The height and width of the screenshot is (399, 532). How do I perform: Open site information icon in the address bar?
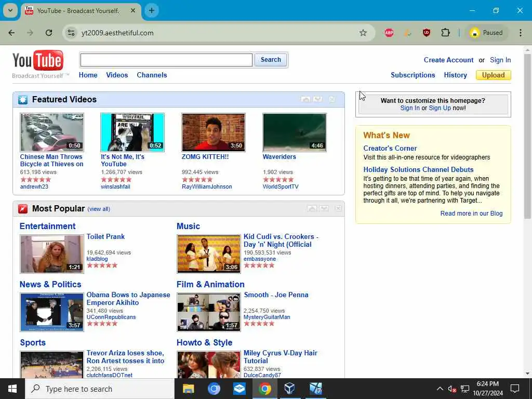71,33
